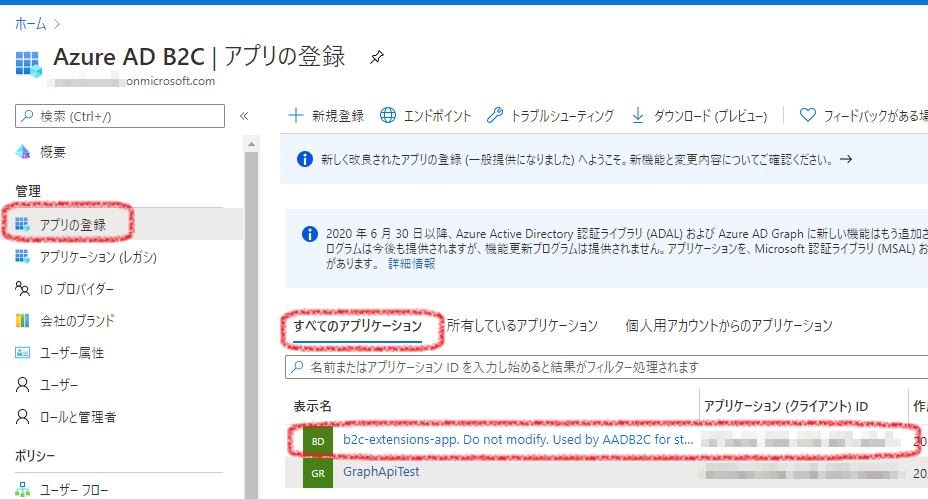Open ロールと管理者 menu item
Screen dimensions: 928x499
tap(78, 417)
